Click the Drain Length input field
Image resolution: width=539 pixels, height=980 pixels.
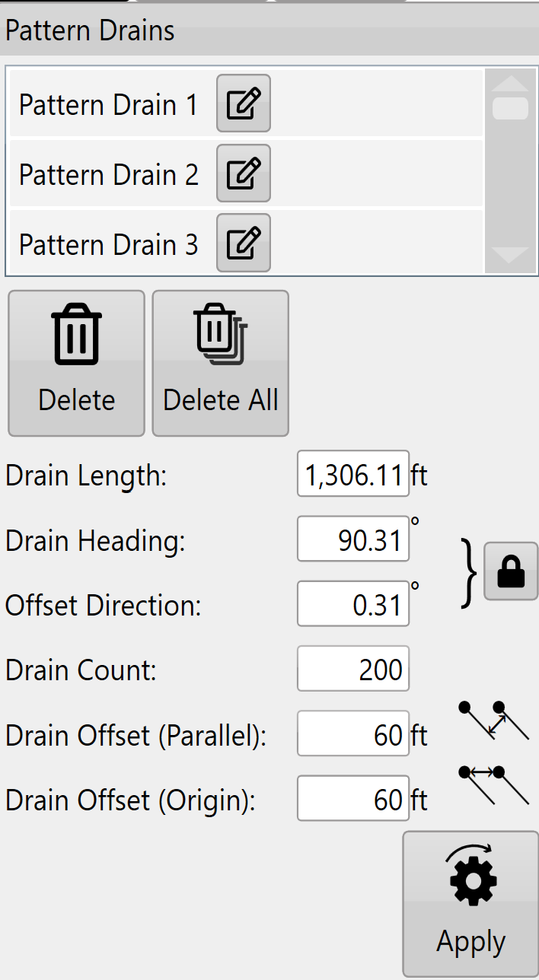click(353, 474)
